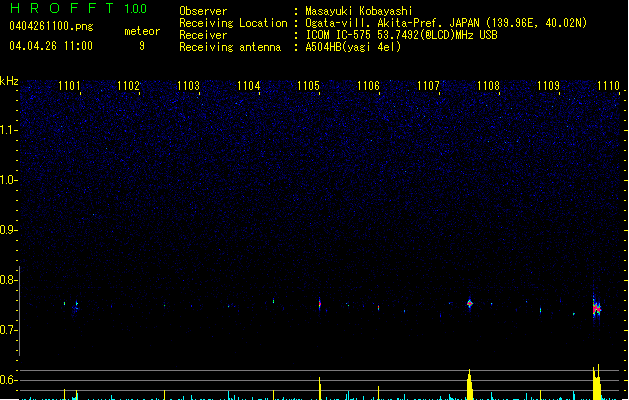Click the tall yellow power peak near 1110
The height and width of the screenshot is (400, 629).
pyautogui.click(x=597, y=382)
